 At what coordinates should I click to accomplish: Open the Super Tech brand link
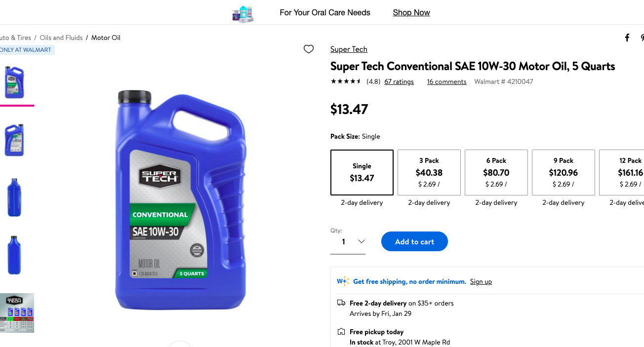(x=349, y=49)
